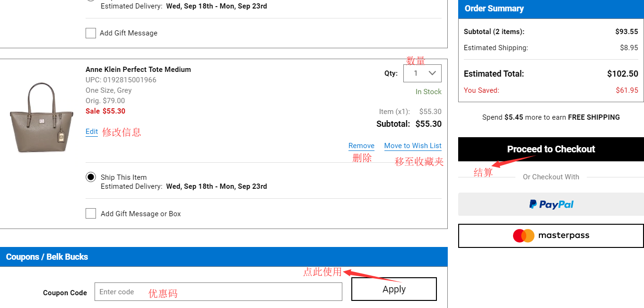Open the grey tote bag product image

[41, 118]
